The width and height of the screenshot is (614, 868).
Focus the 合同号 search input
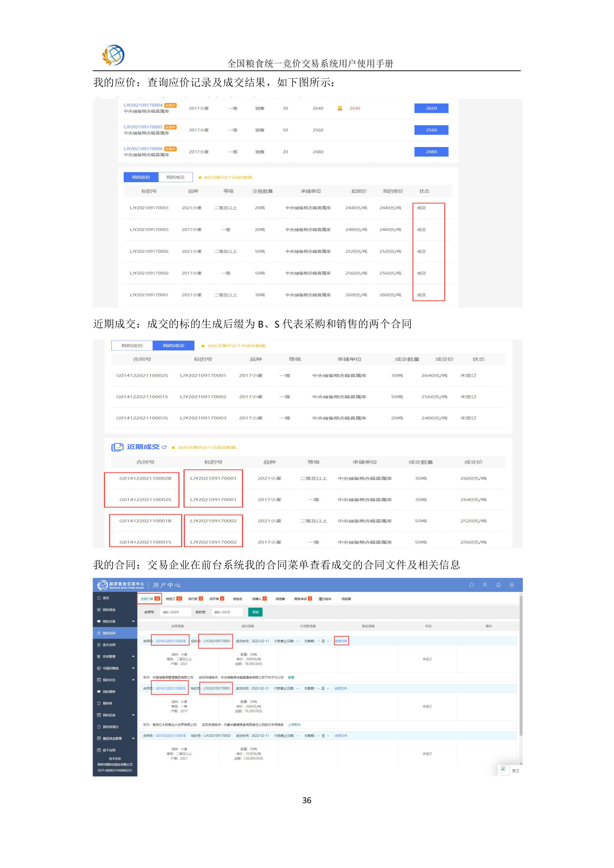pyautogui.click(x=176, y=612)
